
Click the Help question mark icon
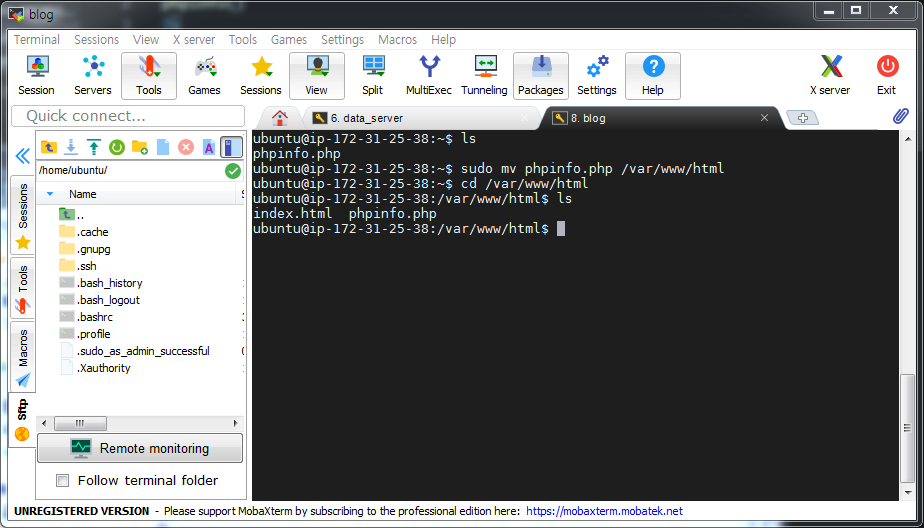pos(652,75)
